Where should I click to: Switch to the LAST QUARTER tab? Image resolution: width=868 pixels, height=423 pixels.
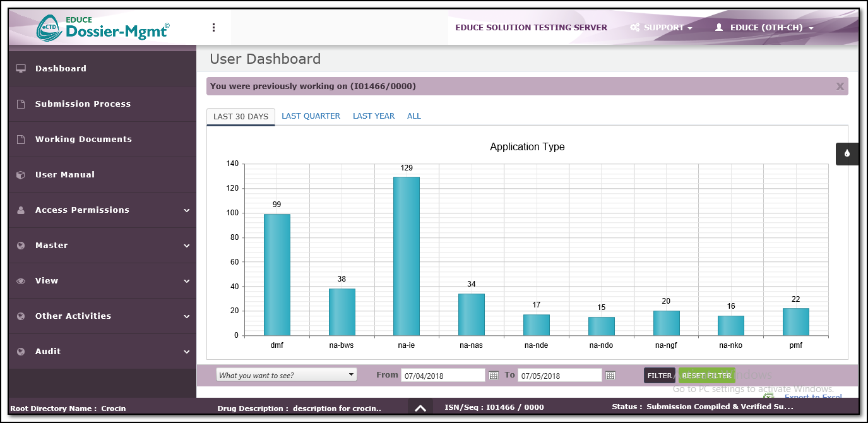pos(311,116)
